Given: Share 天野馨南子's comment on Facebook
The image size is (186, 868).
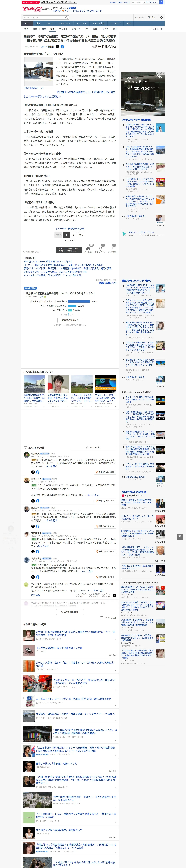Looking at the screenshot, I should 38,552.
